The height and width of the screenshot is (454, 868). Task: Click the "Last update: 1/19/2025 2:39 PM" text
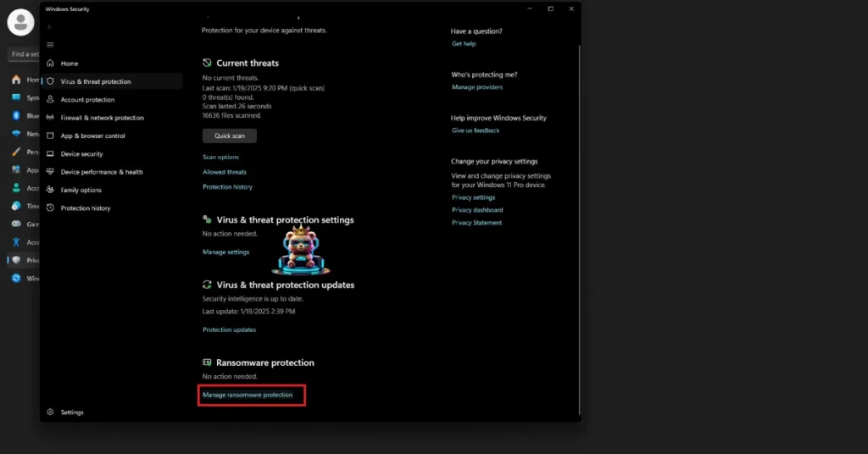(248, 312)
